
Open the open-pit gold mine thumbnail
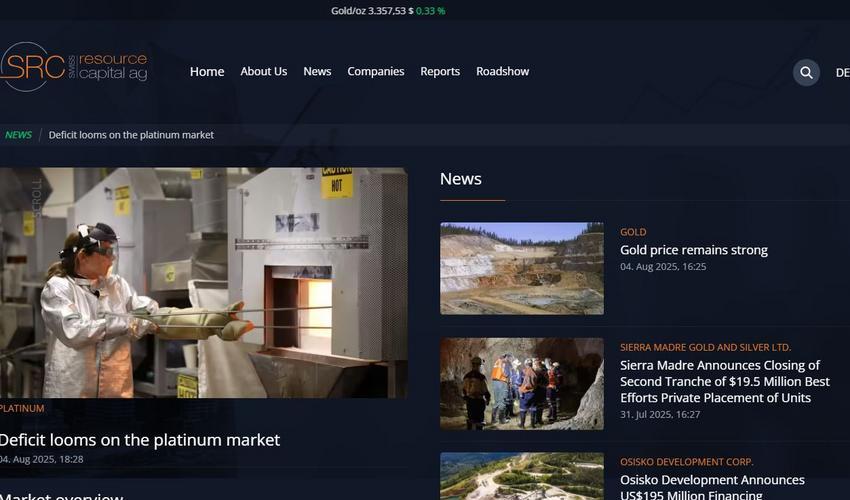click(521, 268)
